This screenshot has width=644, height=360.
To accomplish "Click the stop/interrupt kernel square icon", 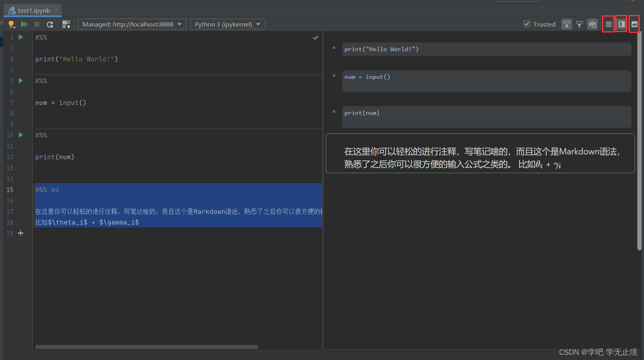I will 37,24.
